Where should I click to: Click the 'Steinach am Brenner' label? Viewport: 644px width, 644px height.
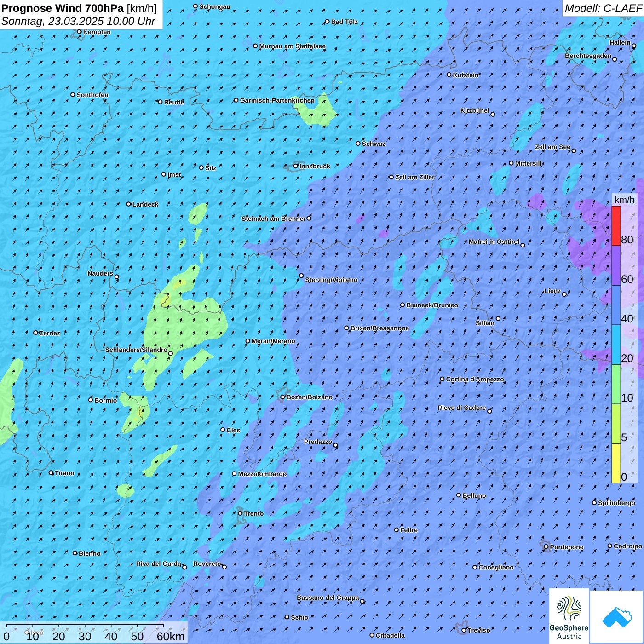pos(273,218)
